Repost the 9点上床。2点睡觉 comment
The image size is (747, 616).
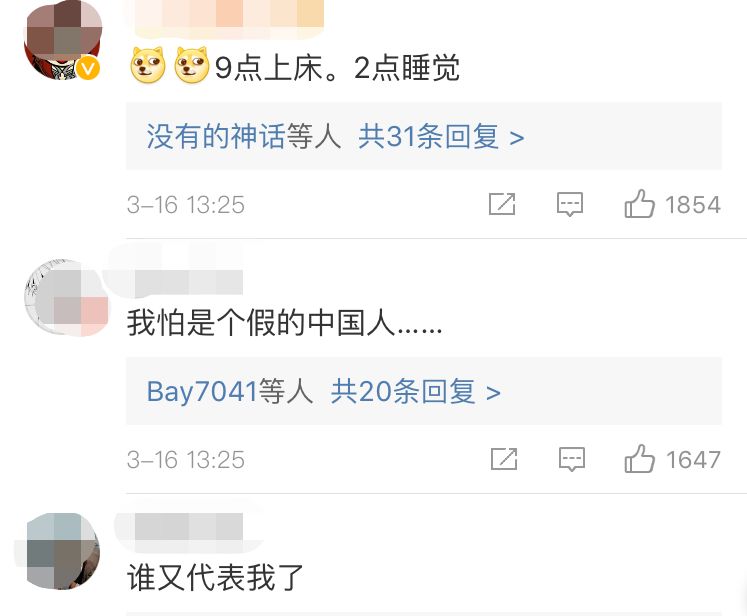click(x=502, y=204)
